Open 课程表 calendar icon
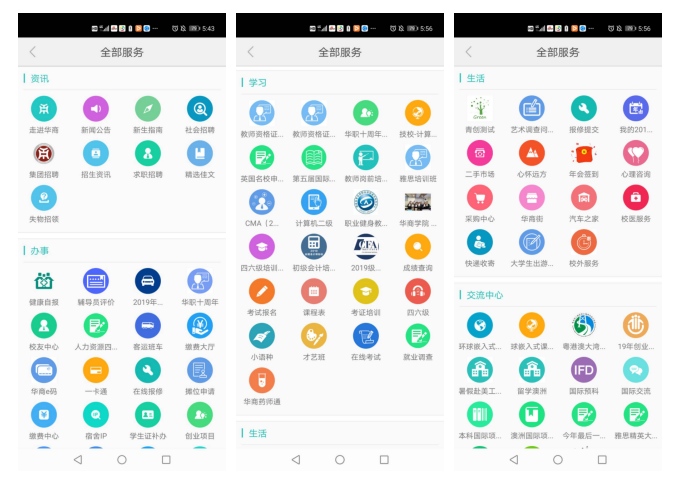Image resolution: width=677 pixels, height=480 pixels. pos(314,291)
